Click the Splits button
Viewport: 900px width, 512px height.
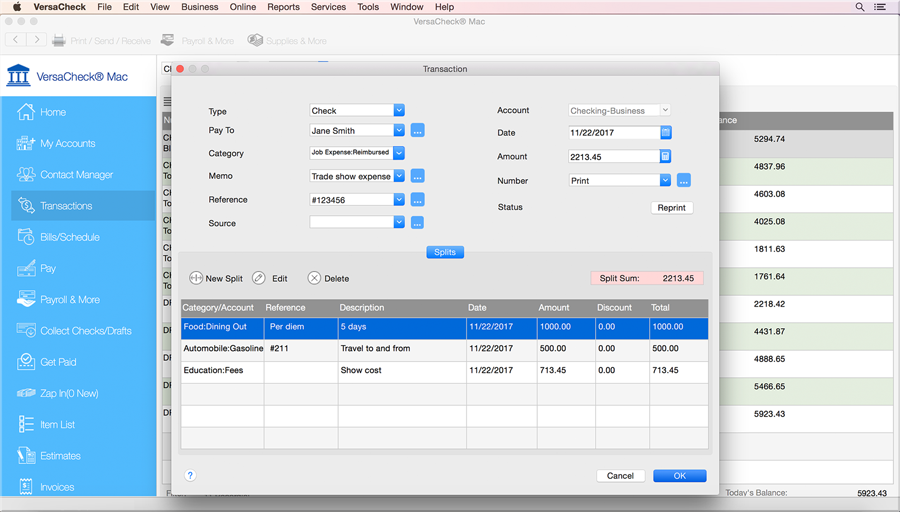(445, 252)
